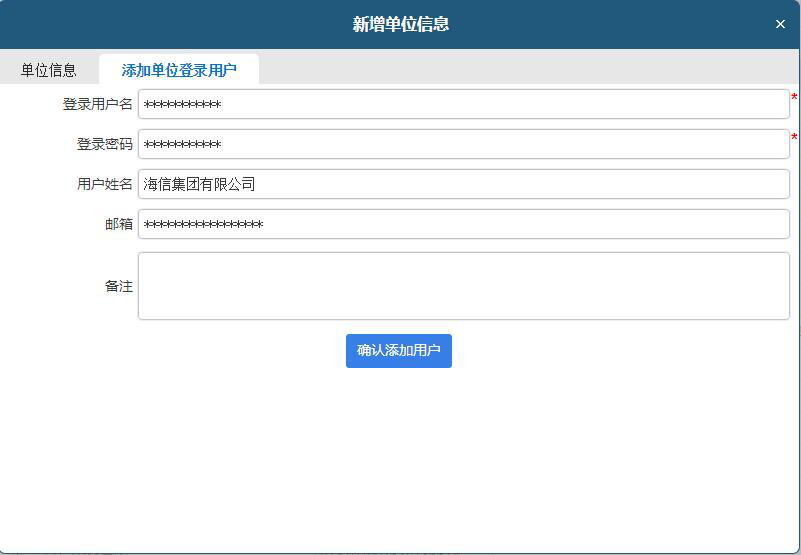Click the 备注 label text

[118, 286]
